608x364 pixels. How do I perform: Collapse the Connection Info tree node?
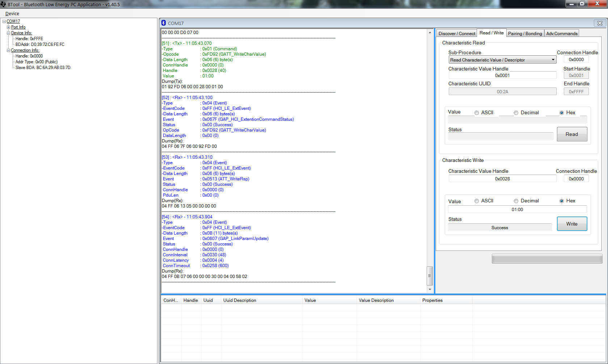point(8,50)
